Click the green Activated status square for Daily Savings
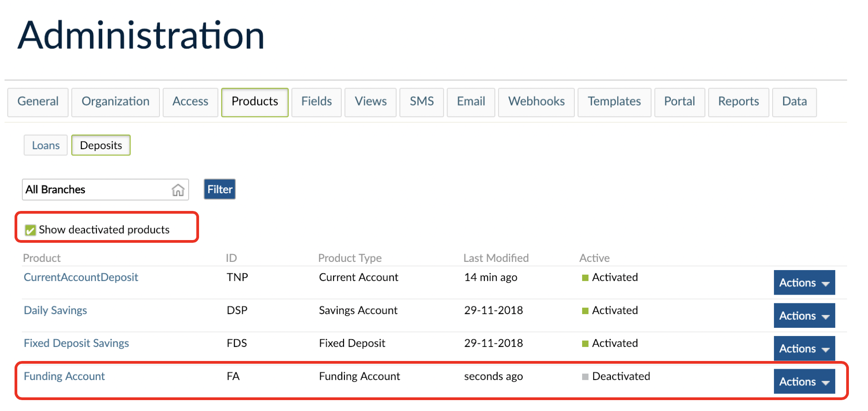The image size is (868, 411). point(584,311)
